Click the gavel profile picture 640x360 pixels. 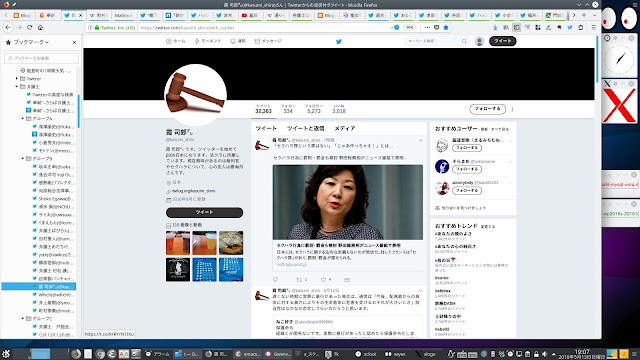tap(195, 94)
